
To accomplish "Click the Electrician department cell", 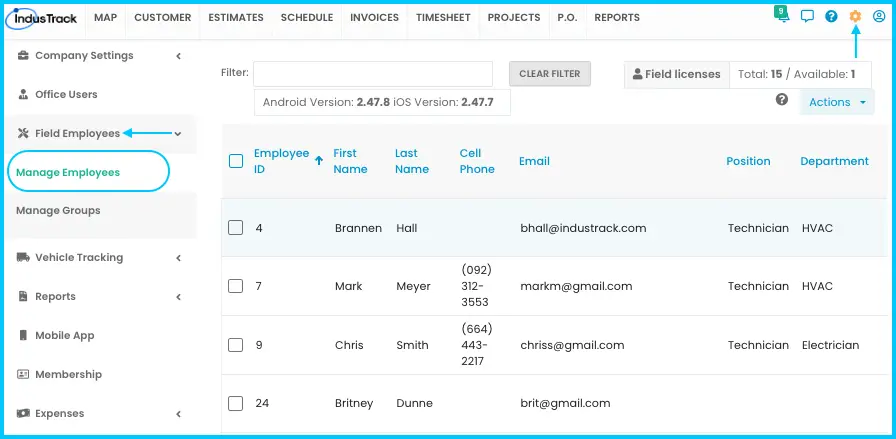I will click(830, 345).
